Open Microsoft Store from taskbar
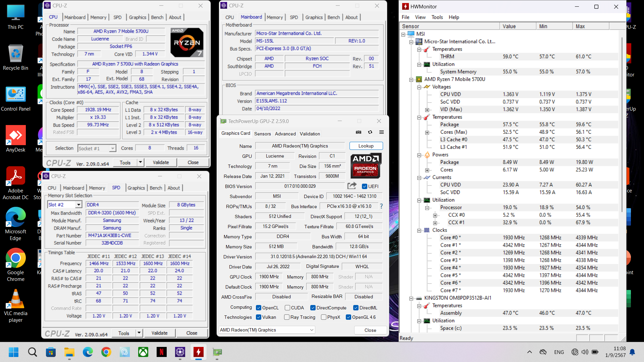Viewport: 644px width, 362px height. 51,352
